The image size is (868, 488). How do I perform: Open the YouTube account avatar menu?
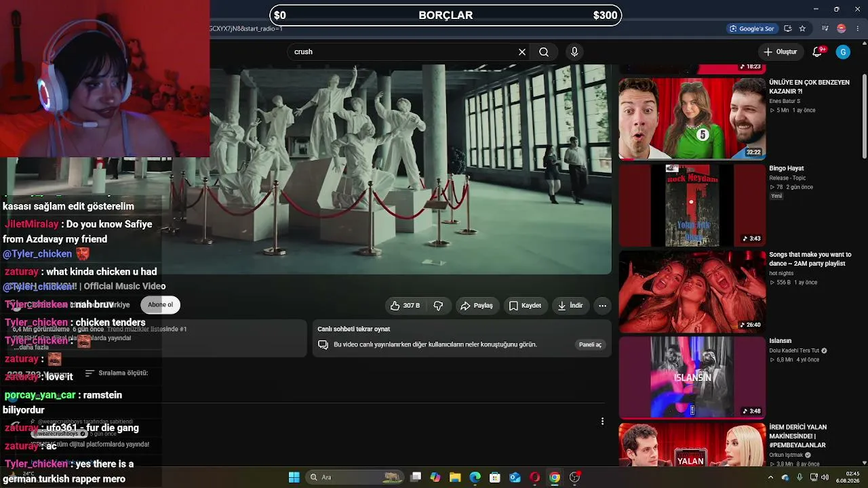843,52
